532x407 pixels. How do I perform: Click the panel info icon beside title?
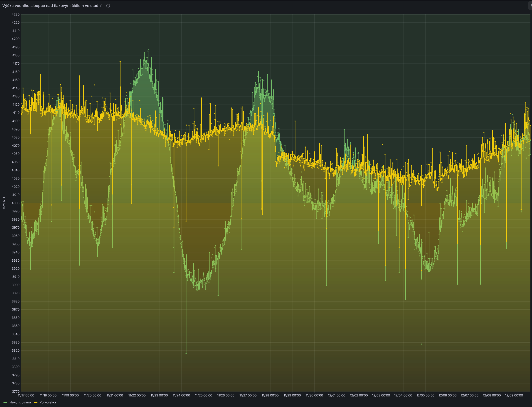click(x=108, y=6)
